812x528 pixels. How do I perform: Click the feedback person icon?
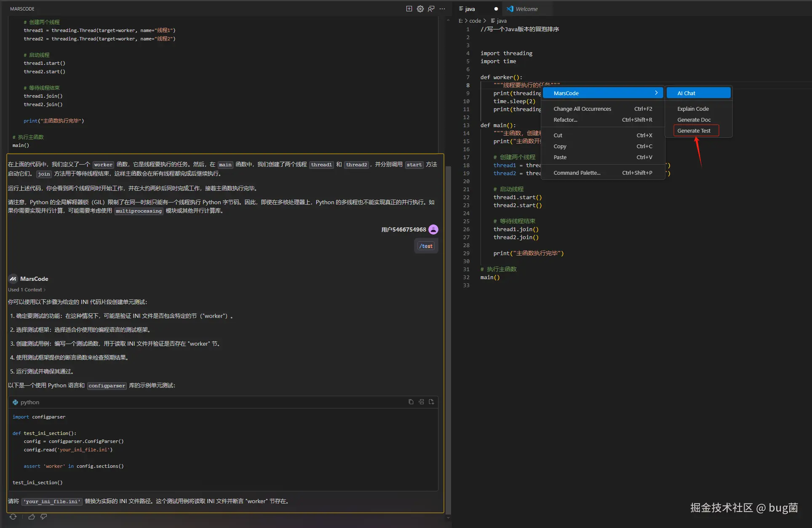[431, 9]
